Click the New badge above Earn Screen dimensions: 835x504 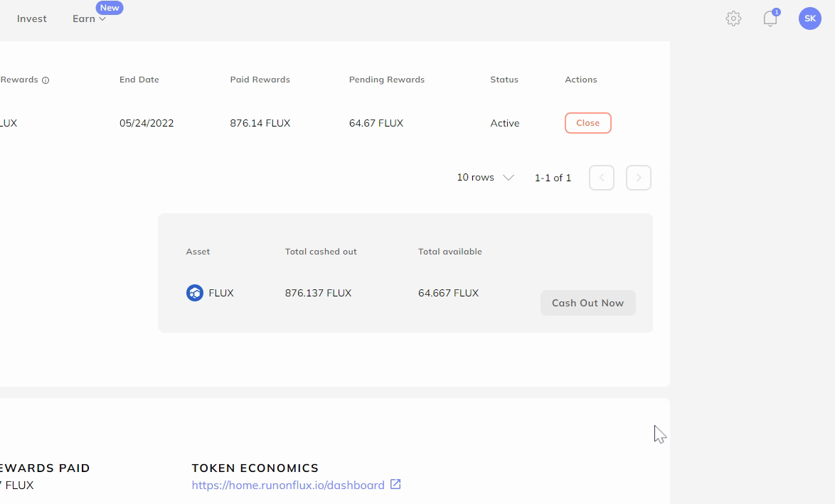(109, 7)
